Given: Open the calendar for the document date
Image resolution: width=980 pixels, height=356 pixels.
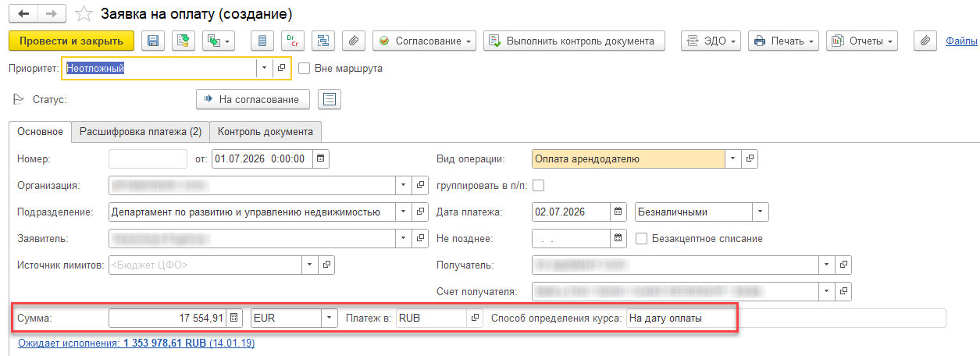Looking at the screenshot, I should 321,158.
